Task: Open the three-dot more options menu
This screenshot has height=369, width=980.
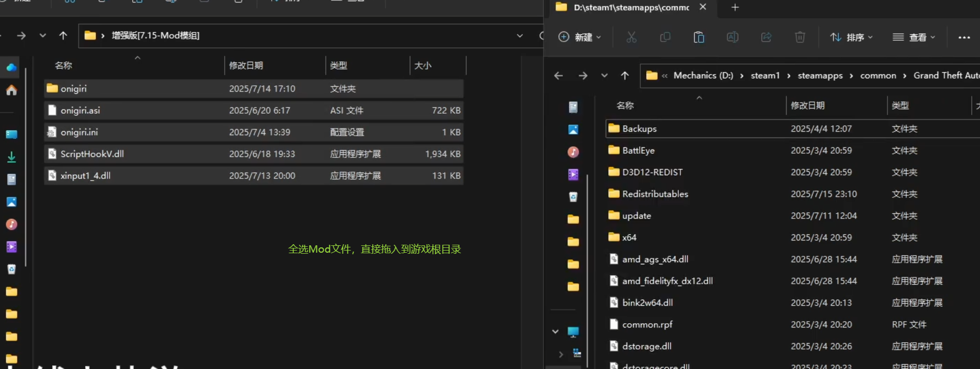Action: point(964,37)
